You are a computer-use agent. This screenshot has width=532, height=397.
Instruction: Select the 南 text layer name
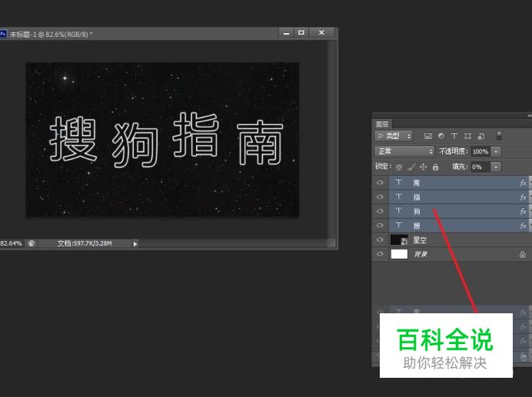[x=417, y=183]
